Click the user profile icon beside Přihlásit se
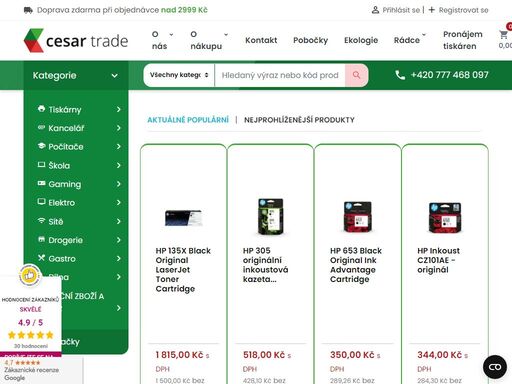Screen dimensions: 512x384 click(x=375, y=10)
